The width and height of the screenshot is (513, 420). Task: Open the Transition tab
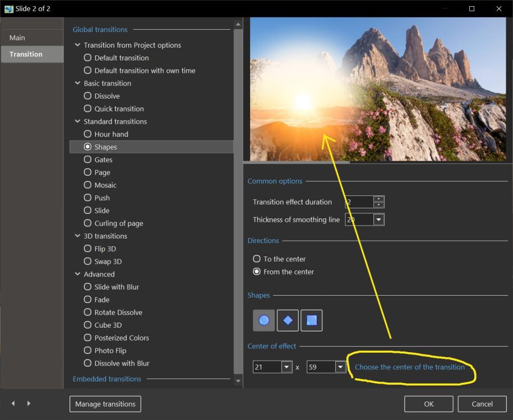26,54
